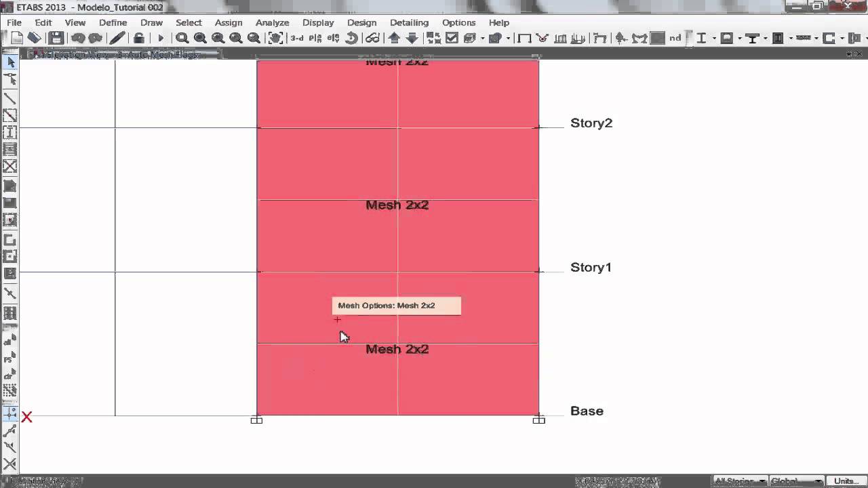Expand the concrete frame design dropdown
The width and height of the screenshot is (868, 488).
tap(740, 39)
